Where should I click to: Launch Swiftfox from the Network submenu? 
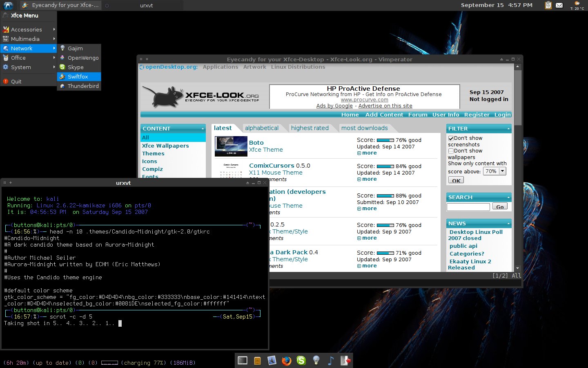(x=79, y=76)
